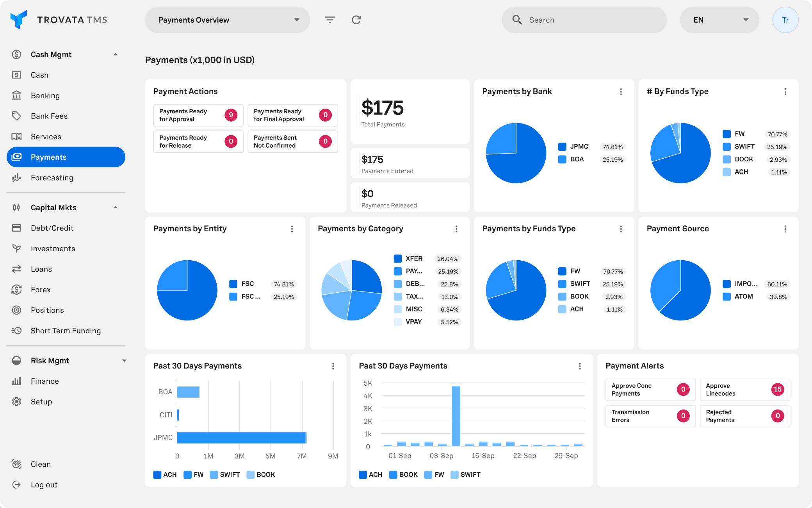Click the Forex currency icon
This screenshot has height=508, width=812.
tap(16, 290)
